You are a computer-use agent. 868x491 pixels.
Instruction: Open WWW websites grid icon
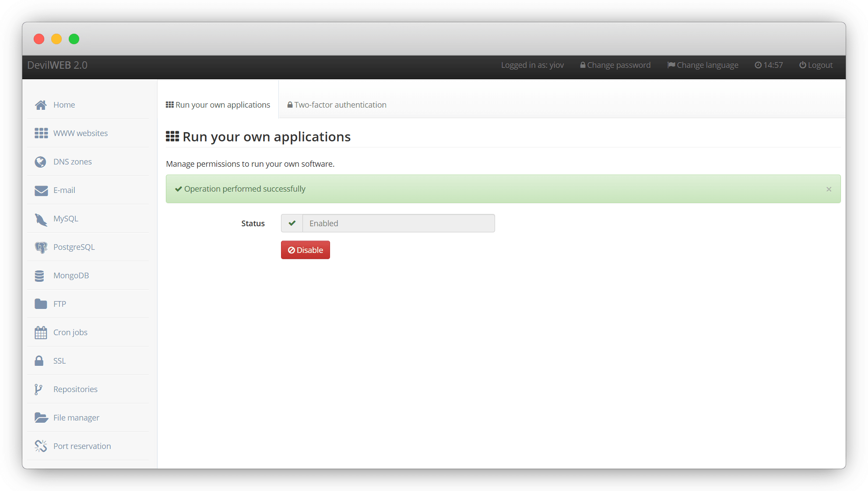pos(41,133)
